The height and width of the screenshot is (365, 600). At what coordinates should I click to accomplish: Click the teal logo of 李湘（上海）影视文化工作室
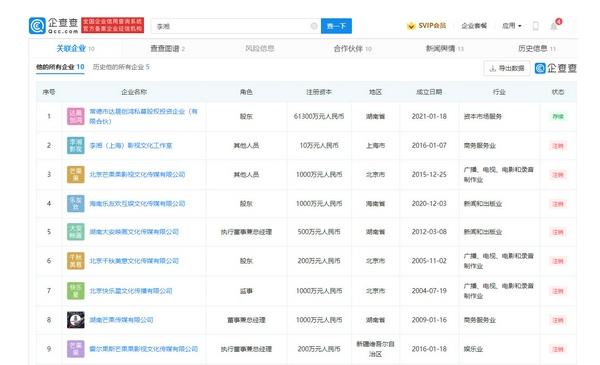point(75,145)
